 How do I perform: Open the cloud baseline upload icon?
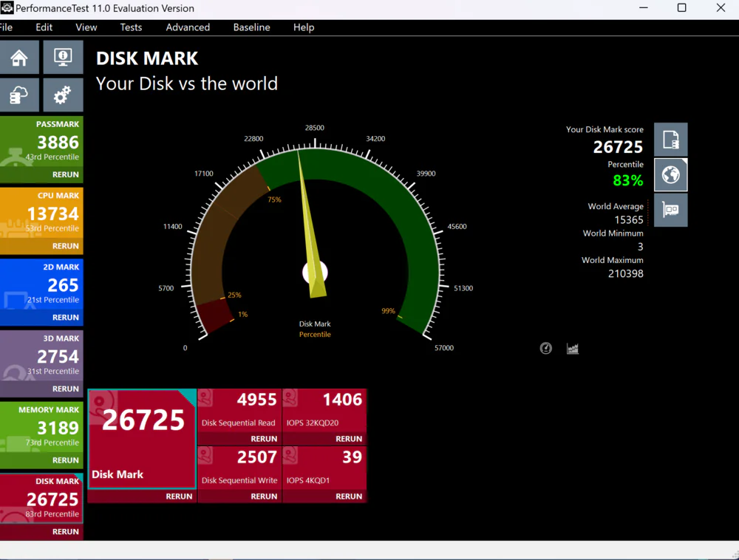click(19, 95)
